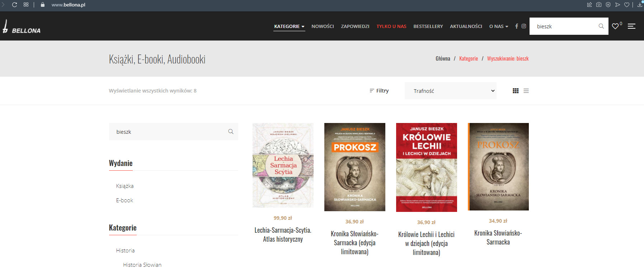Filter by Książka edition
This screenshot has width=644, height=270.
coord(125,186)
